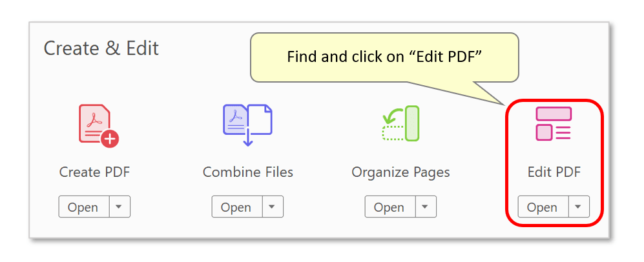The width and height of the screenshot is (644, 262).
Task: Click the Create PDF text label
Action: point(94,172)
